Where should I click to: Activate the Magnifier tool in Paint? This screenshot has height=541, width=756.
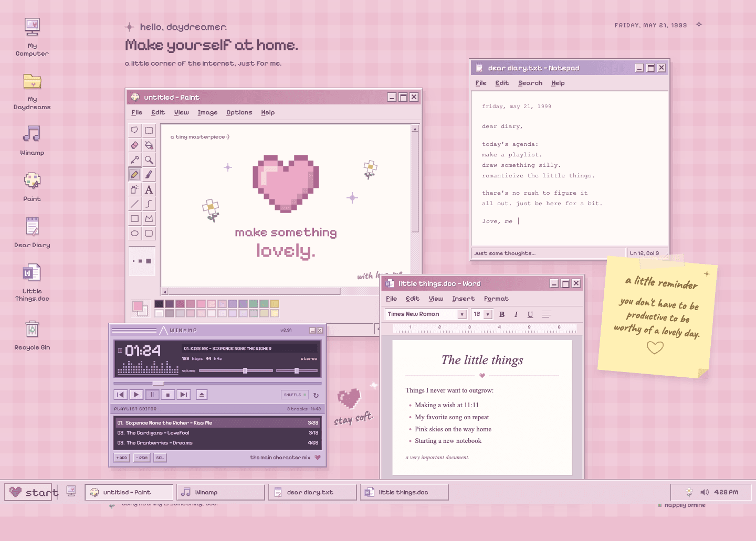149,160
